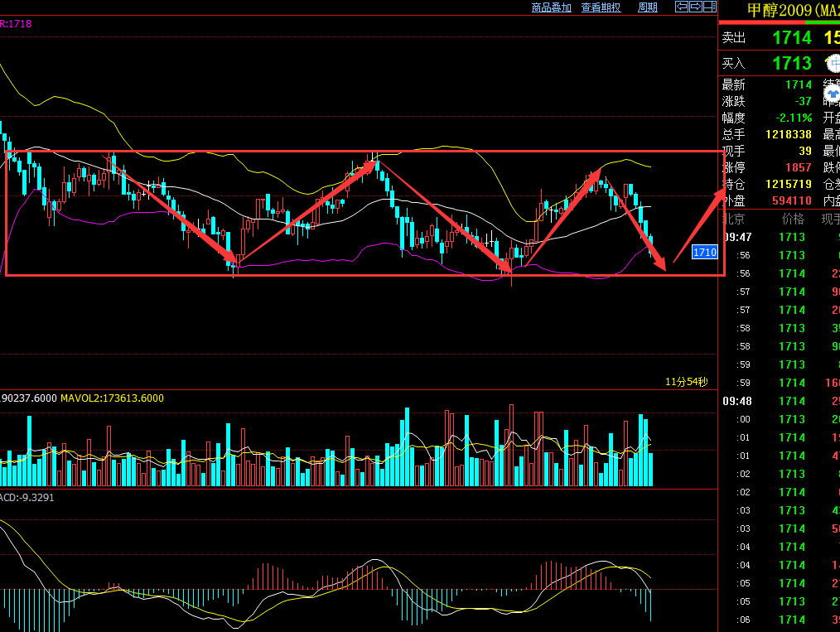Click the MACD -9.3291 indicator label
Image resolution: width=840 pixels, height=632 pixels.
(x=27, y=498)
